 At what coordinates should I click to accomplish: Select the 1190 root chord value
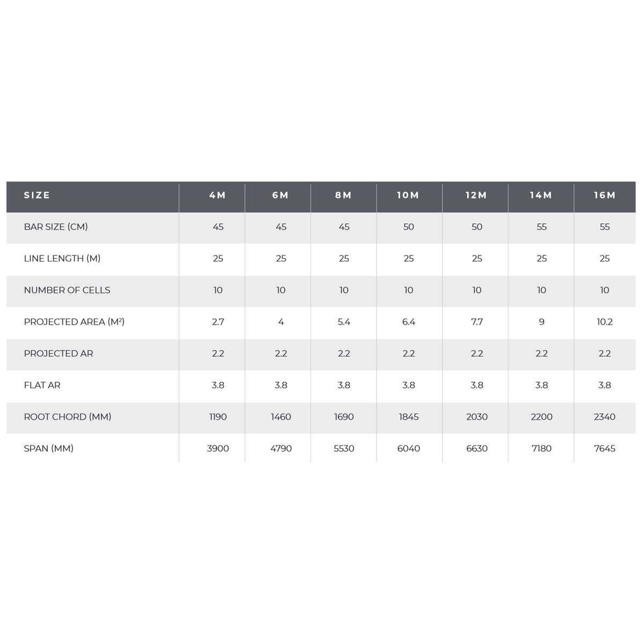click(218, 417)
